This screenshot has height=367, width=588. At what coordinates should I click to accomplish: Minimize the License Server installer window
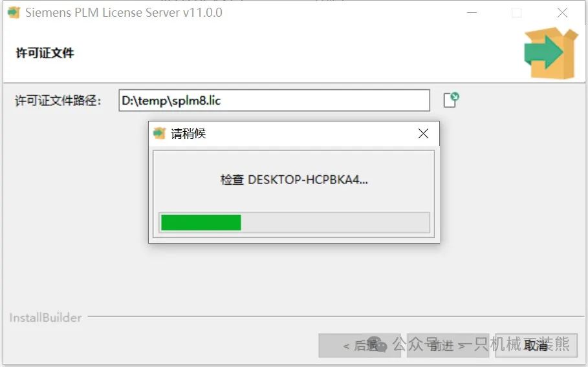click(472, 13)
